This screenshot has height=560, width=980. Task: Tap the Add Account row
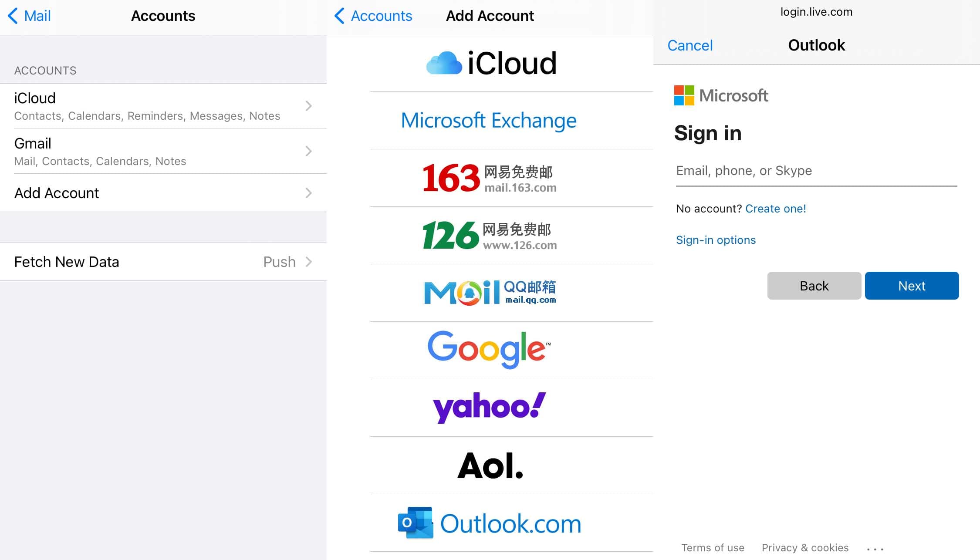[163, 193]
